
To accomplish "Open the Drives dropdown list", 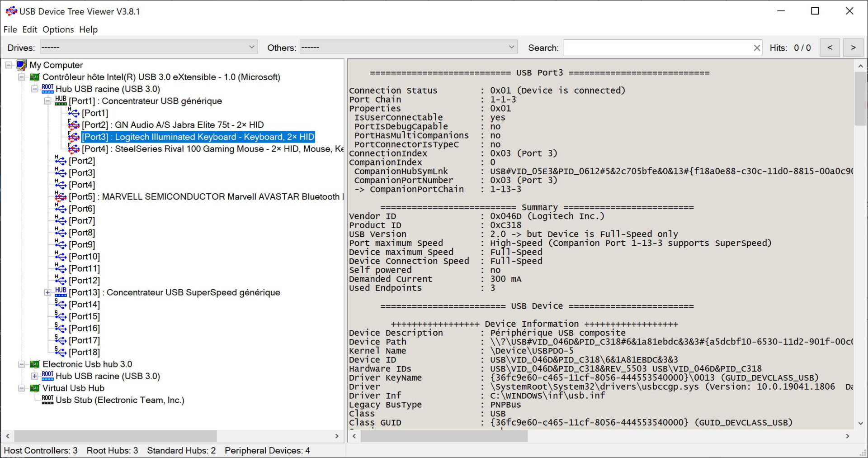I will (x=252, y=48).
